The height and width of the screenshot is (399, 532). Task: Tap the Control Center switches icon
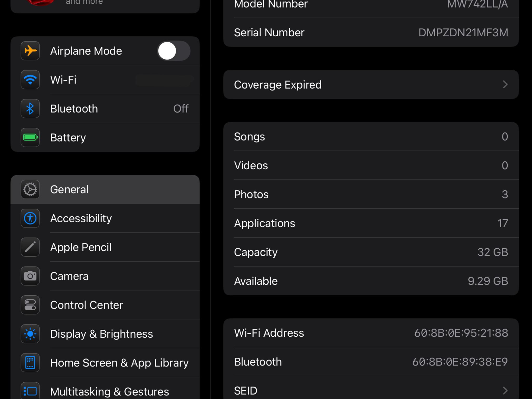30,305
